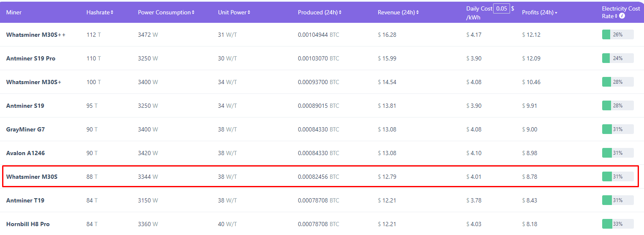644x235 pixels.
Task: Select 0.00104944 BTC produced value
Action: pyautogui.click(x=319, y=35)
